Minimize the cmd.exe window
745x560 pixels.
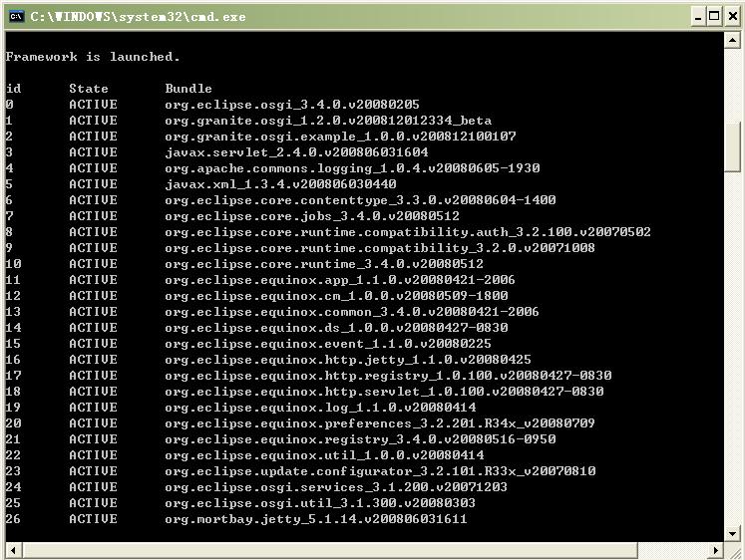(697, 17)
